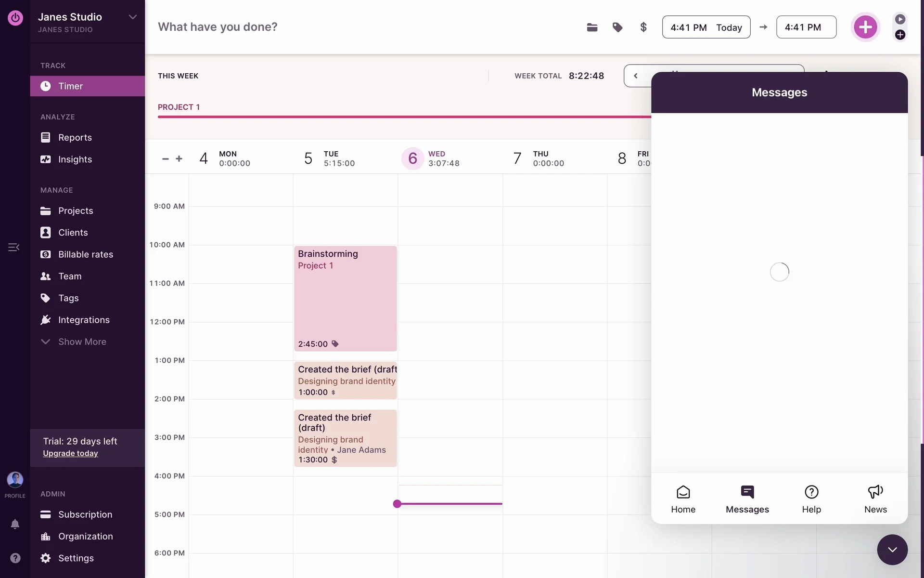The width and height of the screenshot is (924, 578).
Task: Collapse the chat widget with the chevron button
Action: [x=892, y=550]
